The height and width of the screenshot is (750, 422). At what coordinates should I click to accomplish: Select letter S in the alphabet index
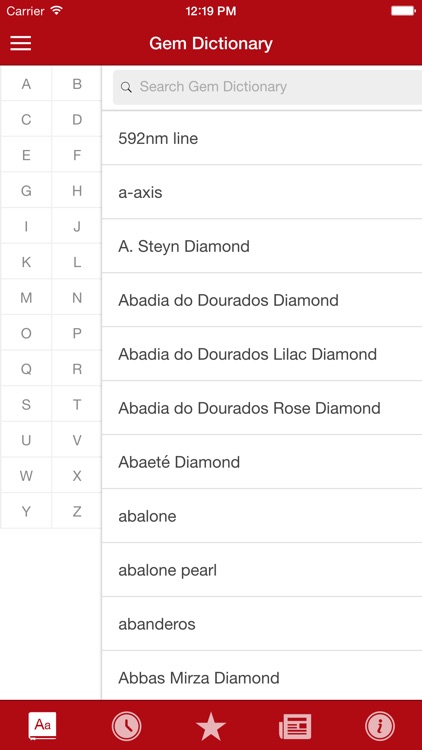[x=26, y=405]
